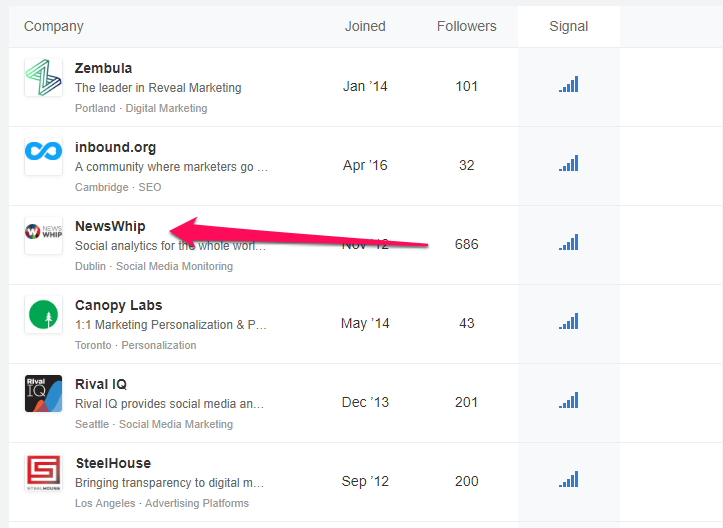The width and height of the screenshot is (723, 528).
Task: Click the Rival IQ logo
Action: point(43,393)
